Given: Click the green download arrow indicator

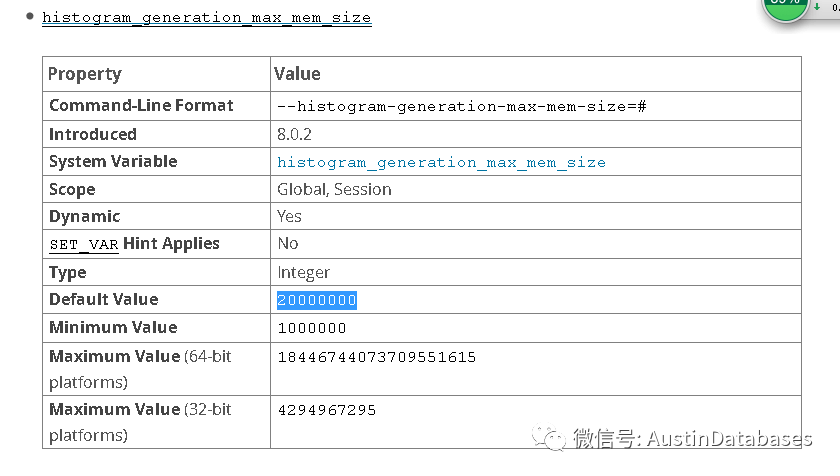Looking at the screenshot, I should tap(818, 6).
